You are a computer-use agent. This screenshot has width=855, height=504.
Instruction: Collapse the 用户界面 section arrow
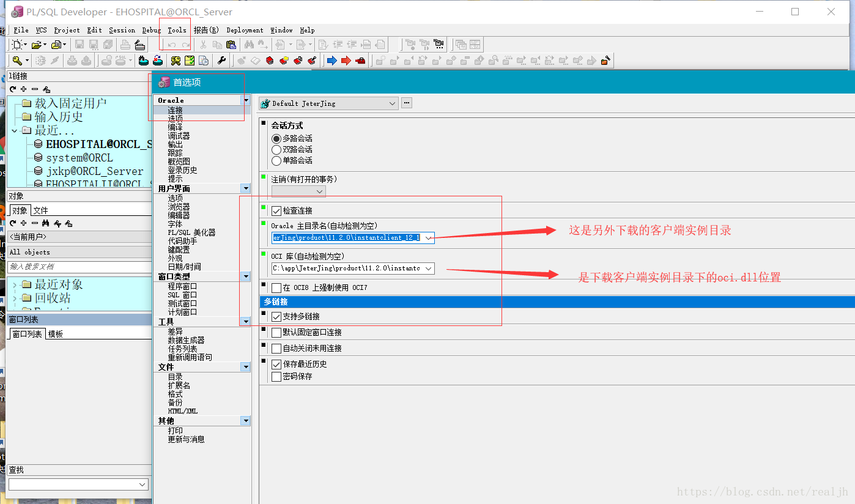[x=246, y=189]
